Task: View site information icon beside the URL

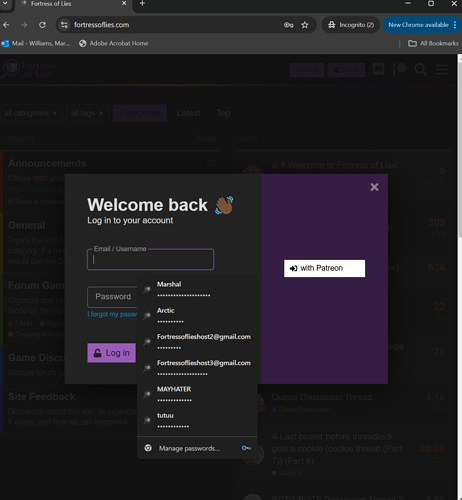Action: point(64,25)
